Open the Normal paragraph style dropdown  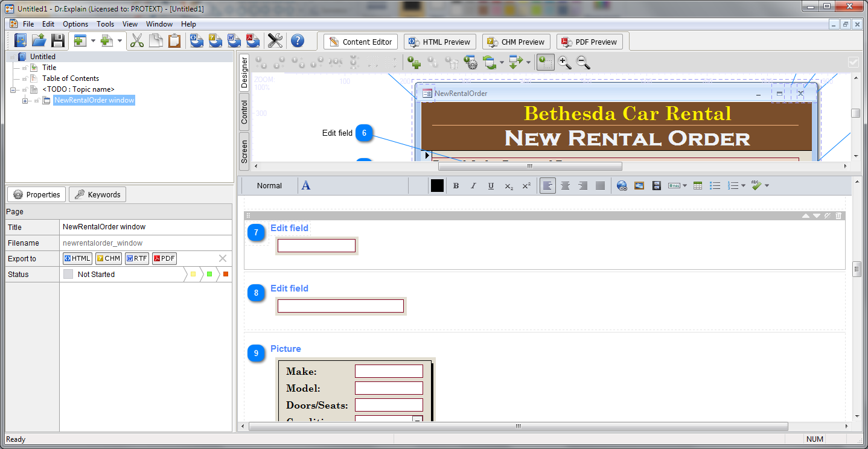(270, 186)
